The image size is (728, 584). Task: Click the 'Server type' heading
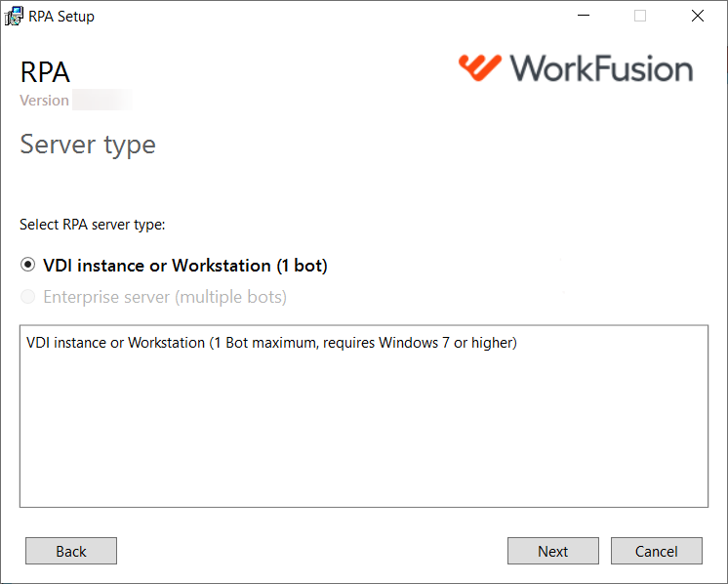pyautogui.click(x=88, y=145)
